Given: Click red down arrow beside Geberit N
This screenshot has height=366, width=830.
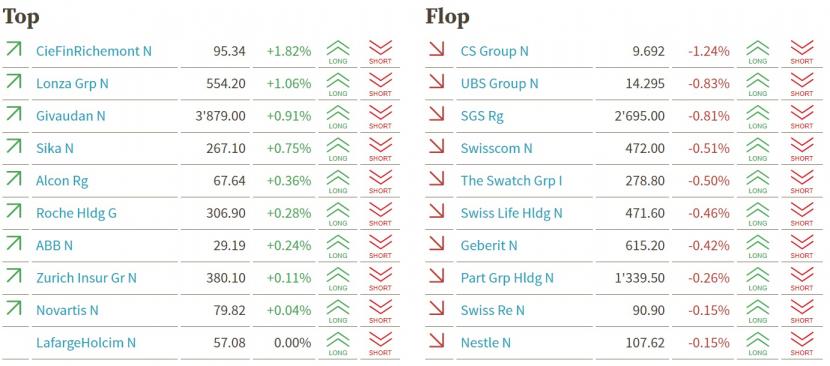Looking at the screenshot, I should tap(436, 243).
